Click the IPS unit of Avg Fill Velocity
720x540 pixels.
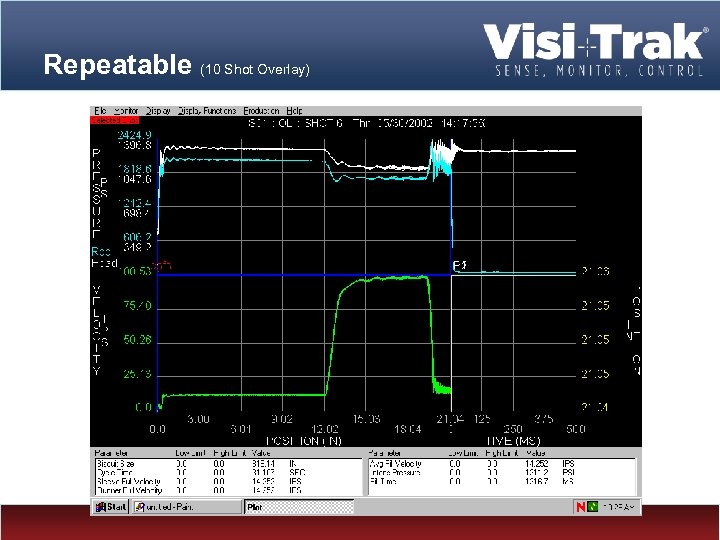pos(568,464)
